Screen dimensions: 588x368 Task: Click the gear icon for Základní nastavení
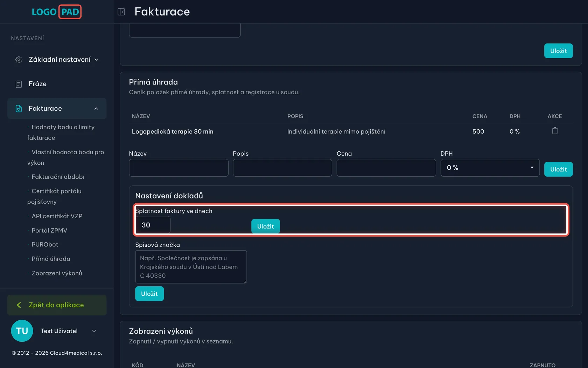[x=19, y=60]
